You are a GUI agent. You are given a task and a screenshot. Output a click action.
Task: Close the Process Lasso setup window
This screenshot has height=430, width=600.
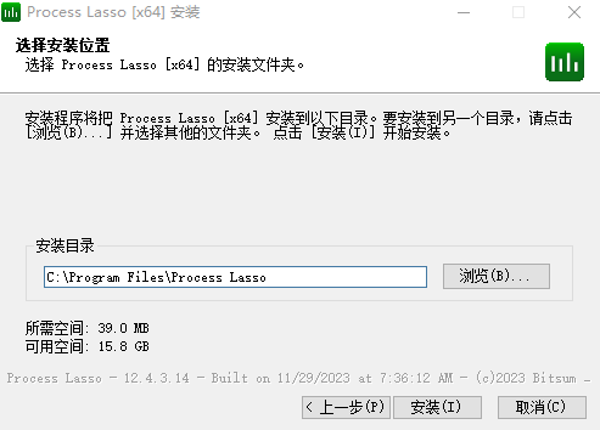[574, 13]
